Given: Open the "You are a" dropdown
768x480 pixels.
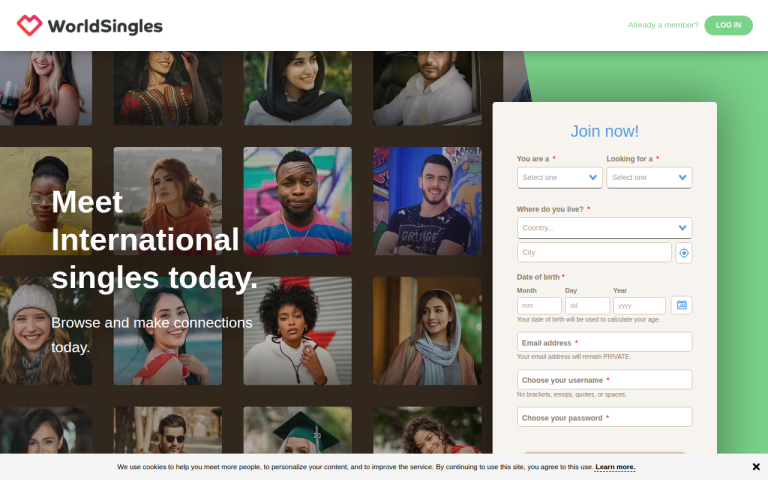Looking at the screenshot, I should pos(559,177).
